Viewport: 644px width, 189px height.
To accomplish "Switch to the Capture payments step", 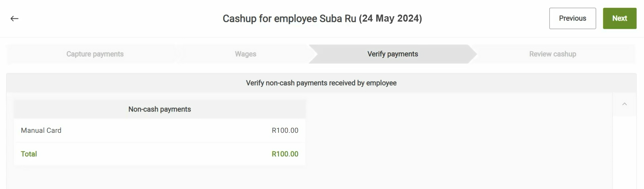I will coord(95,54).
